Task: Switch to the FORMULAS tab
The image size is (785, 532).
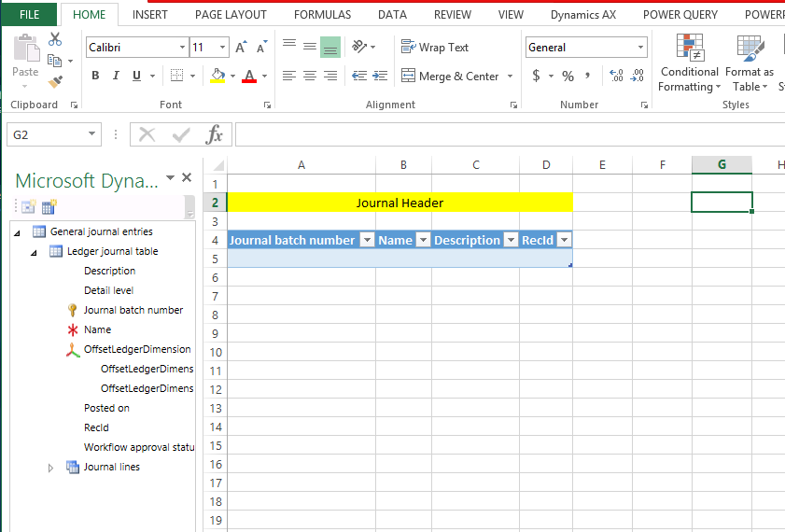Action: [x=322, y=15]
